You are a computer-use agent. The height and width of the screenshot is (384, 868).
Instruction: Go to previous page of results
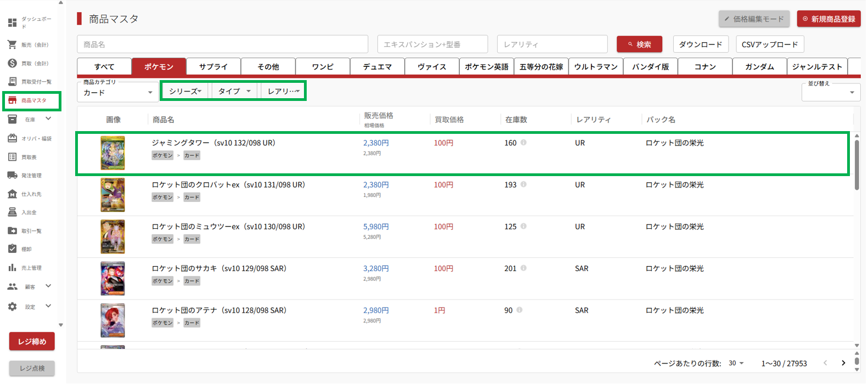(x=825, y=363)
